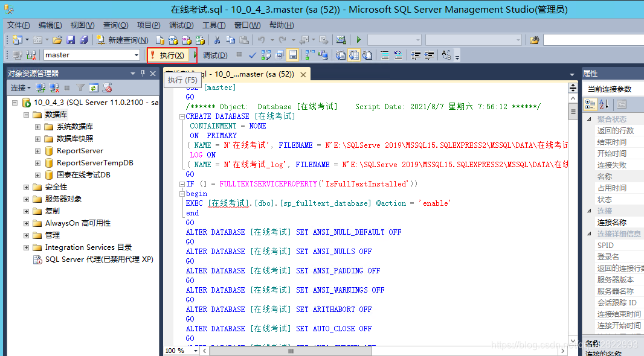This screenshot has height=356, width=644.
Task: Click Properties Alphabetical sort icon
Action: (604, 104)
